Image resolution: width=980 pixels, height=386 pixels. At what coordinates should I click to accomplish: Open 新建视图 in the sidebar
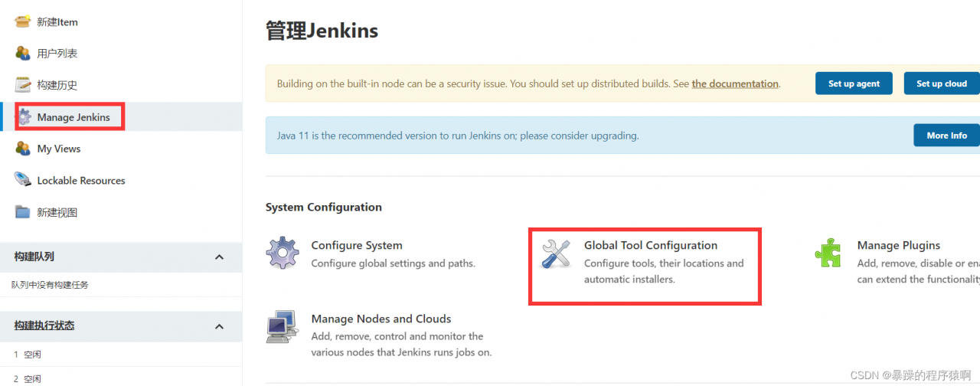tap(57, 212)
